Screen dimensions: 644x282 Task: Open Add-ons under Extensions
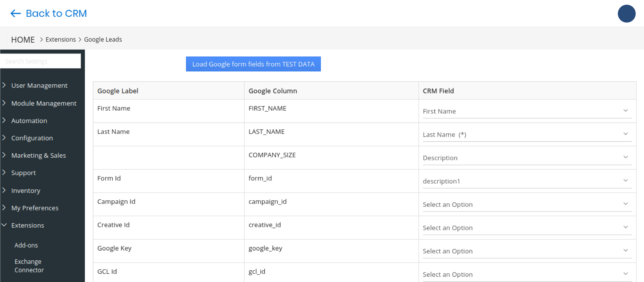(26, 245)
